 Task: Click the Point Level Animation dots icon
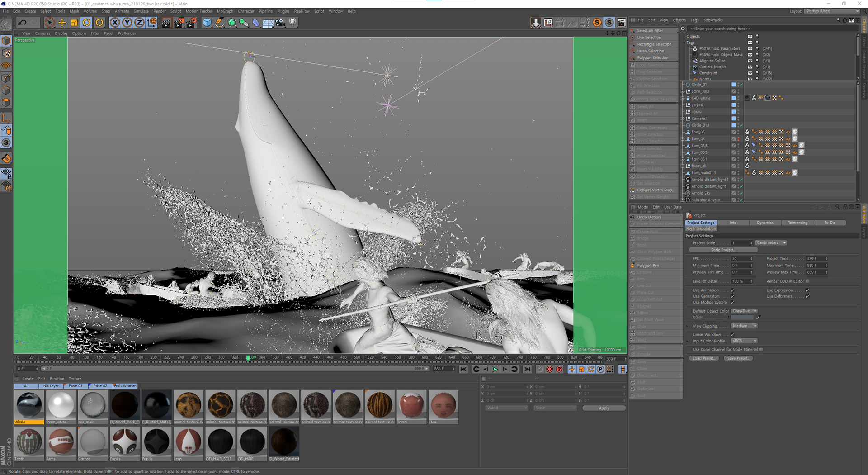[610, 369]
